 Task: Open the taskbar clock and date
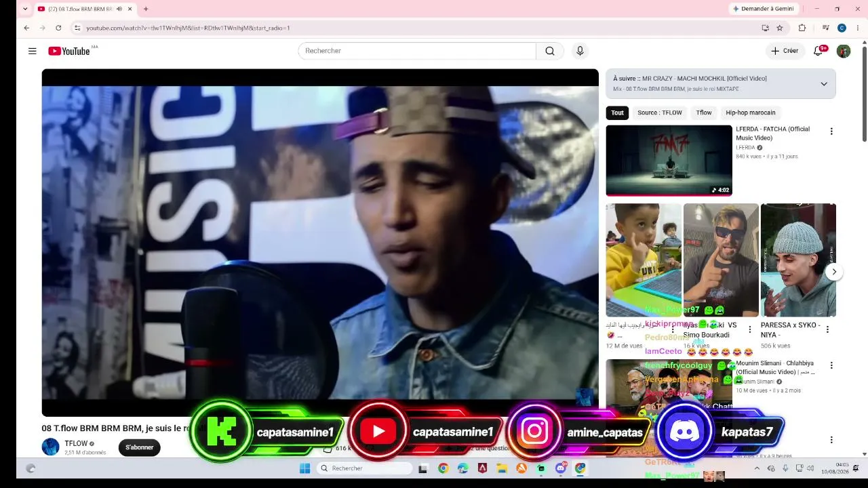[x=835, y=468]
